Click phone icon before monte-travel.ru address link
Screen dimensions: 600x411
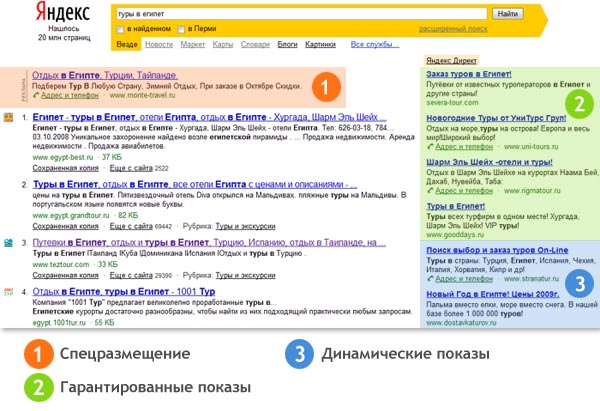click(36, 95)
